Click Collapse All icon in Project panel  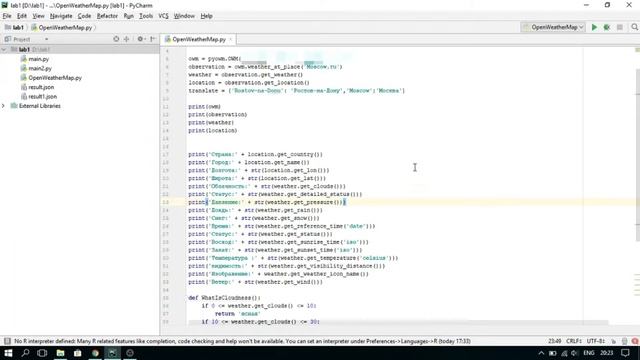[127, 39]
